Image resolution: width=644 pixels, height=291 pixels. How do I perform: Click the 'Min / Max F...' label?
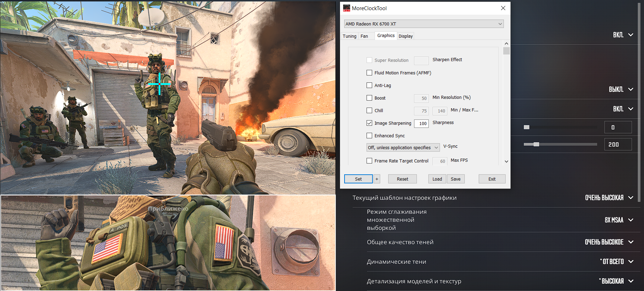tap(464, 110)
